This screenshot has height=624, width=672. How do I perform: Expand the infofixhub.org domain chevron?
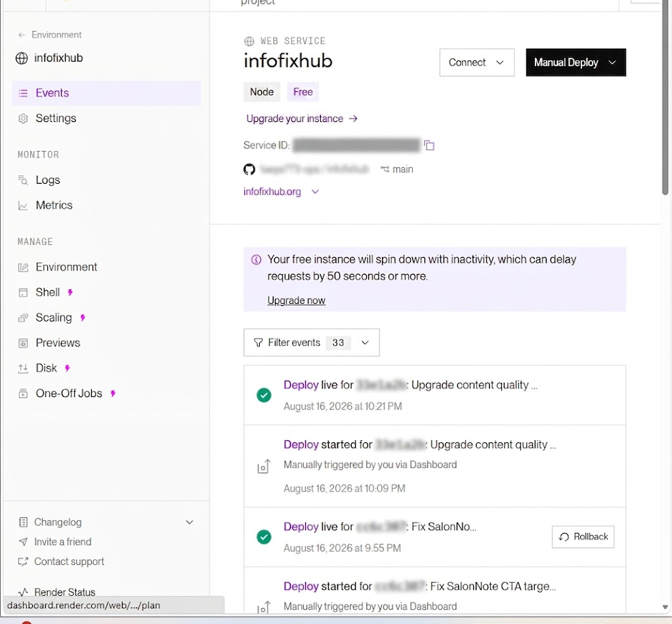(x=315, y=192)
